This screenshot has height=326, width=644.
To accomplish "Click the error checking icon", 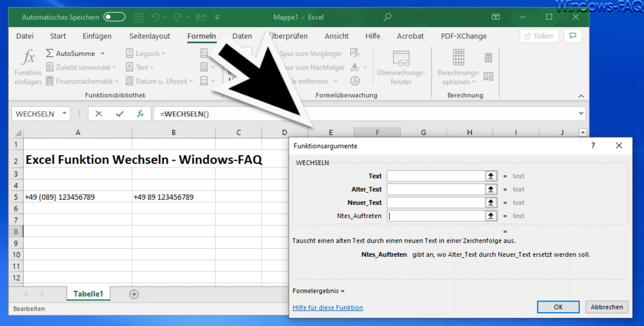I will (355, 67).
